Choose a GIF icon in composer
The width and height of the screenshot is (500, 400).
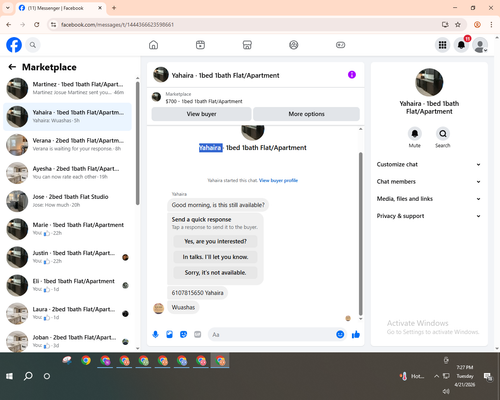198,334
